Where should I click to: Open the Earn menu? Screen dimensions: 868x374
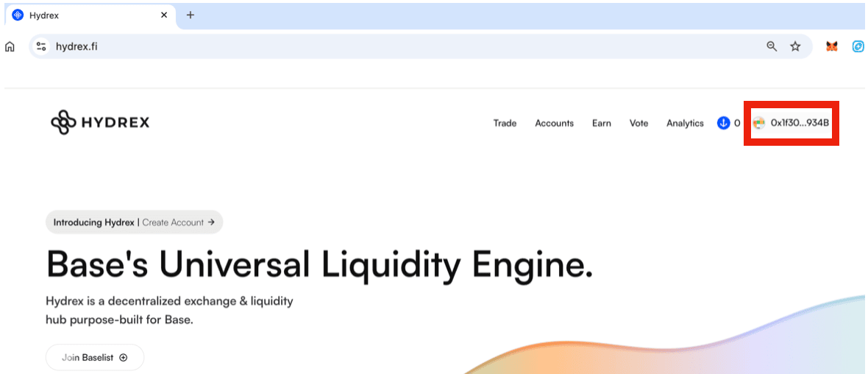pos(602,123)
